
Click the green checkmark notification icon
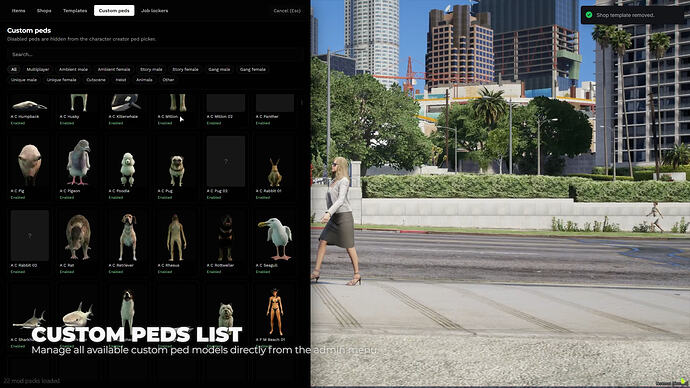(589, 15)
